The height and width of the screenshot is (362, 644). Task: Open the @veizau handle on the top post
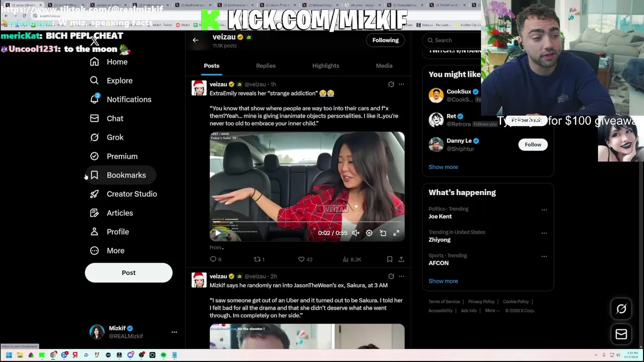pos(255,84)
